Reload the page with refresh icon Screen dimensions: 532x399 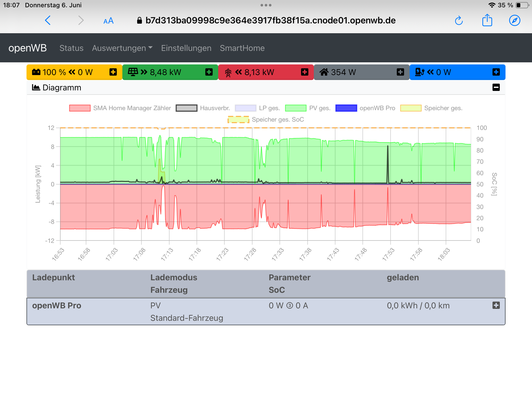tap(459, 21)
